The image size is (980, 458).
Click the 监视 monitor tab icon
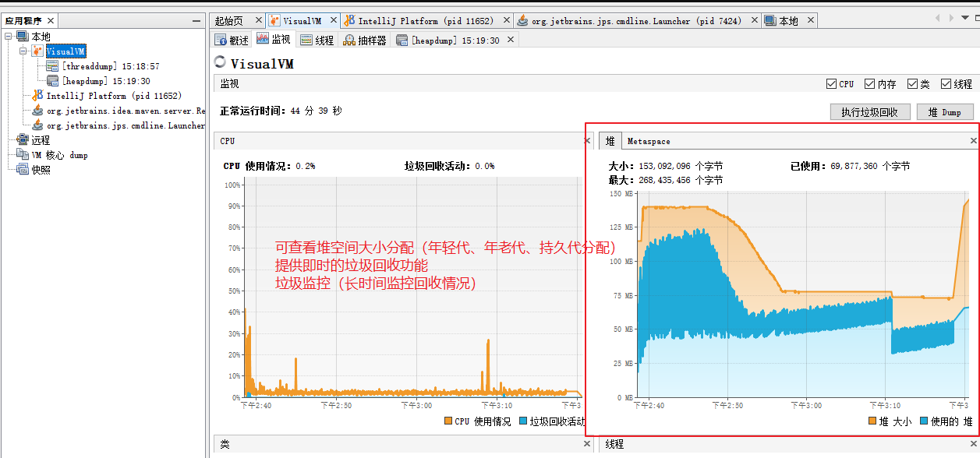(x=263, y=39)
